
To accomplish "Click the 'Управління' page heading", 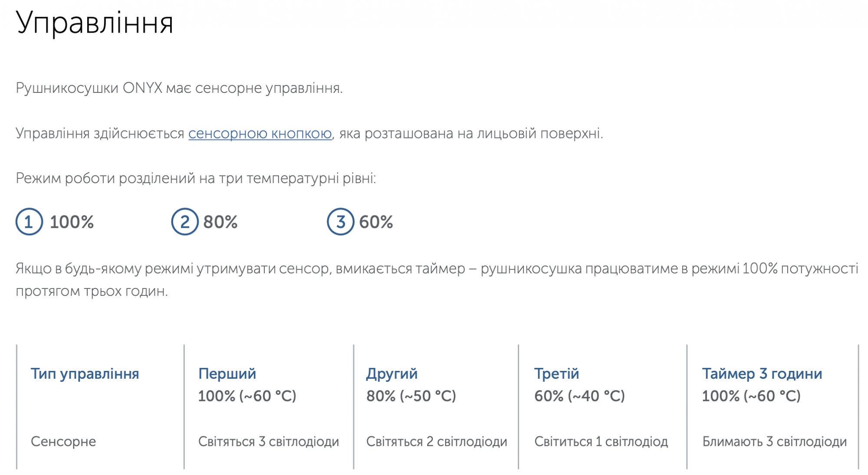I will tap(95, 23).
